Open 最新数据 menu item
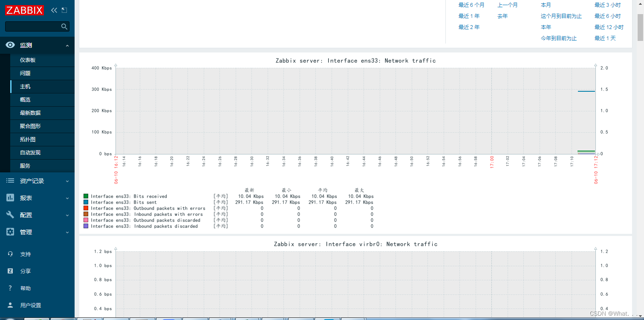 coord(42,113)
